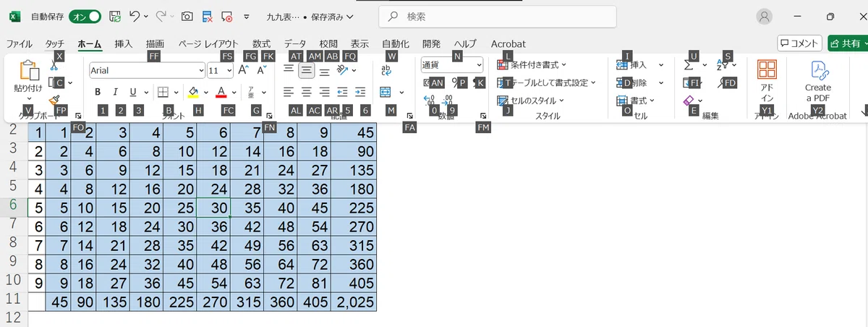This screenshot has width=868, height=327.
Task: Decrease font size with the smaller A icon
Action: (262, 70)
